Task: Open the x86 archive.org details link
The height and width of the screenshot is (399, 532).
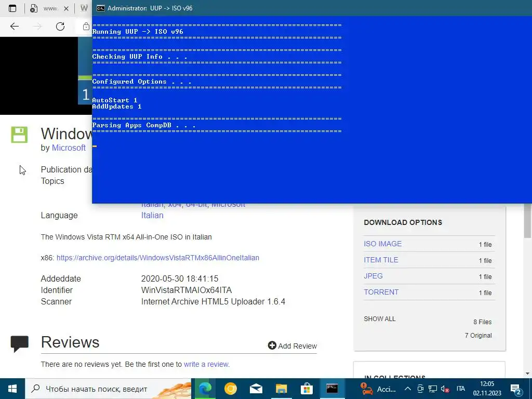Action: pos(158,258)
